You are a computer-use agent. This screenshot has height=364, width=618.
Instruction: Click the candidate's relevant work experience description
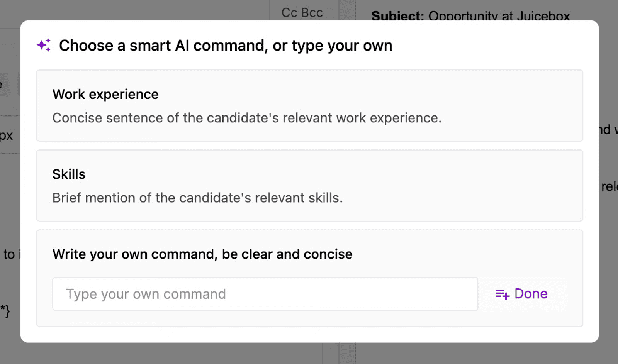(247, 118)
